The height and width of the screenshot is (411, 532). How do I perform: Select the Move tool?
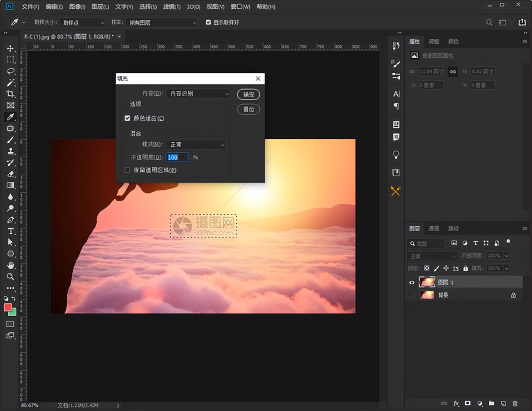point(11,49)
